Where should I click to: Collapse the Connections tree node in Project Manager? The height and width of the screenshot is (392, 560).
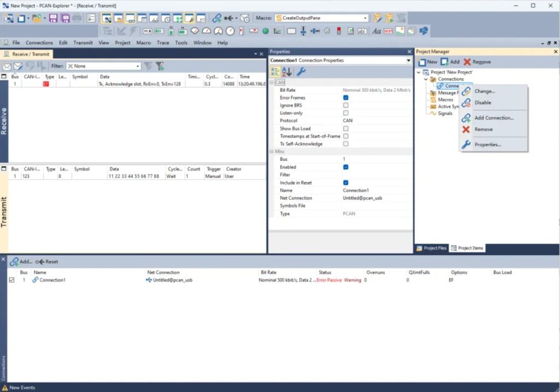pyautogui.click(x=425, y=79)
